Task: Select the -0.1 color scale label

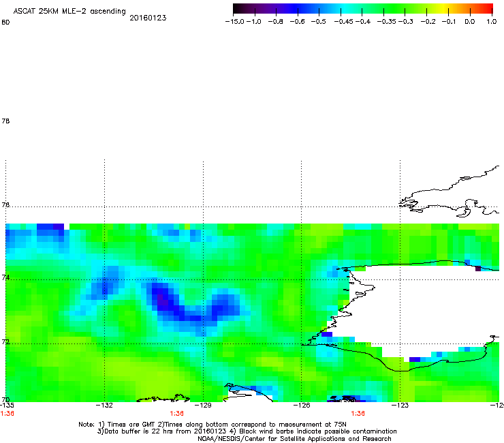Action: coord(449,22)
